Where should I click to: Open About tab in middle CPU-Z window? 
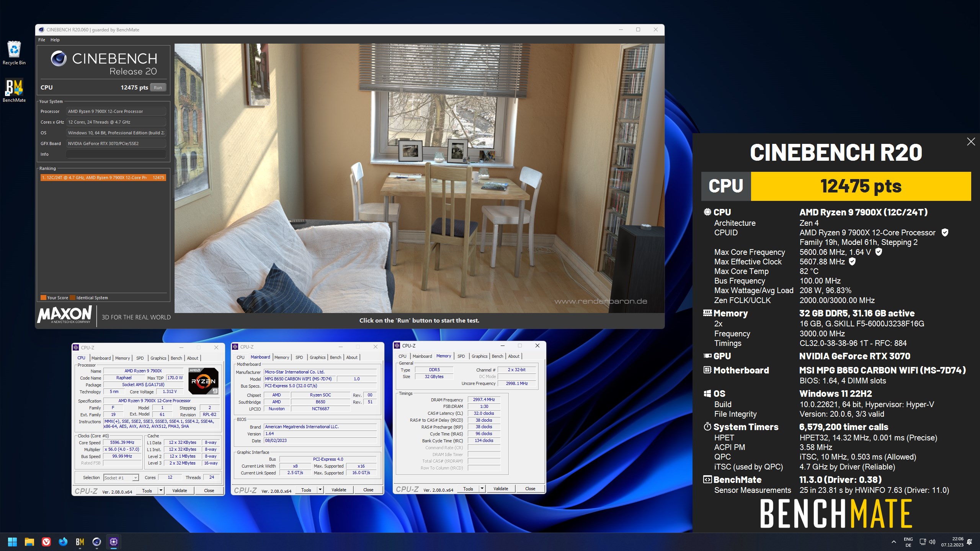352,357
